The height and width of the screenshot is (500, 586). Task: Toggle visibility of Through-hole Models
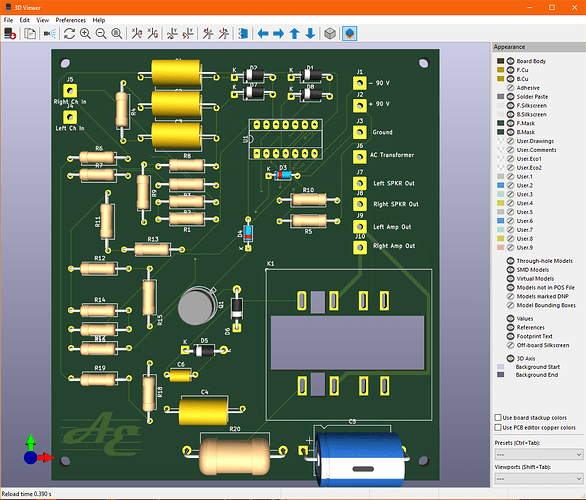tap(511, 261)
